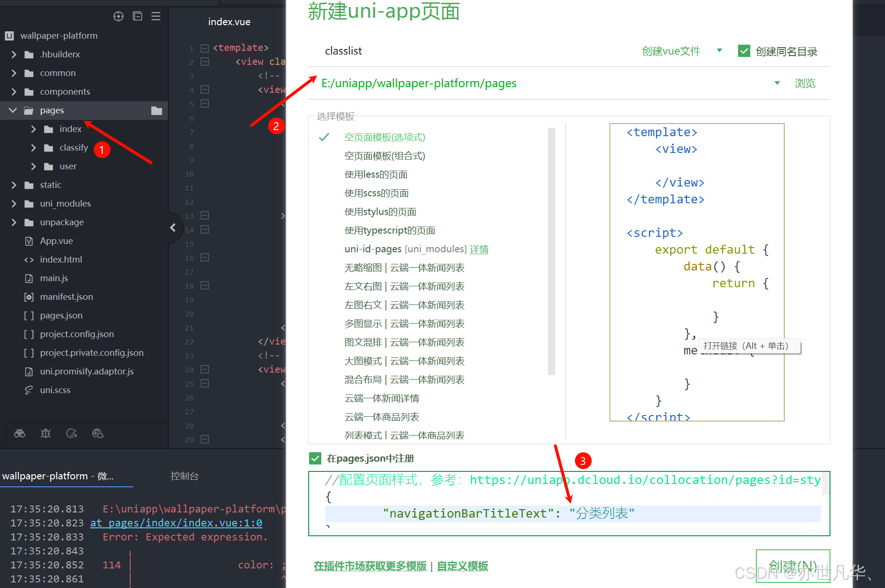Expand the unpackage folder
The image size is (885, 588).
pyautogui.click(x=14, y=222)
